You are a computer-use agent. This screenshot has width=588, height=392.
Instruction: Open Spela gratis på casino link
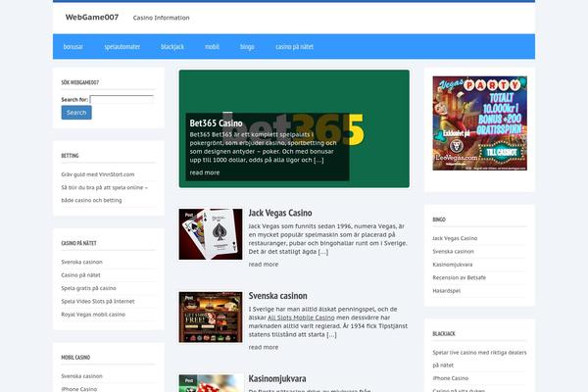(x=88, y=288)
